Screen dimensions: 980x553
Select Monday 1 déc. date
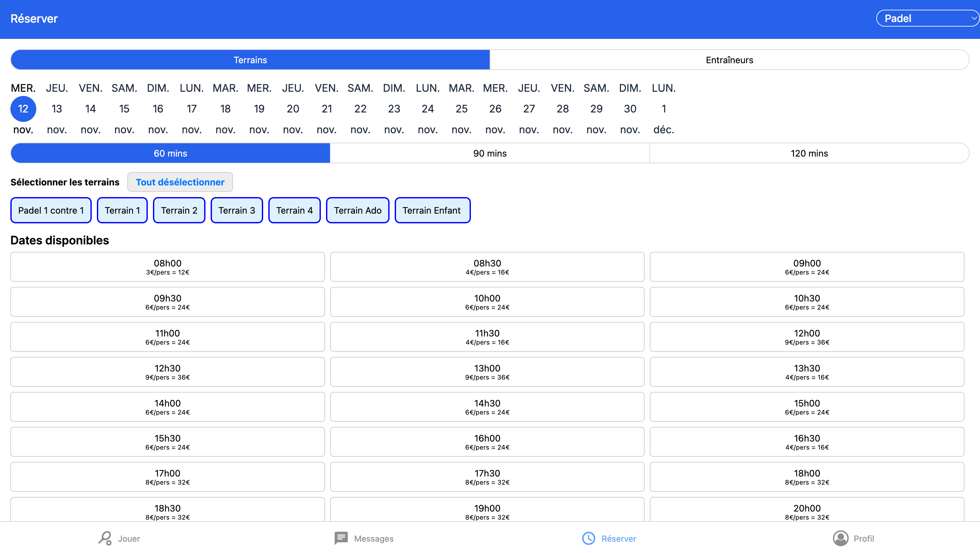pos(663,109)
